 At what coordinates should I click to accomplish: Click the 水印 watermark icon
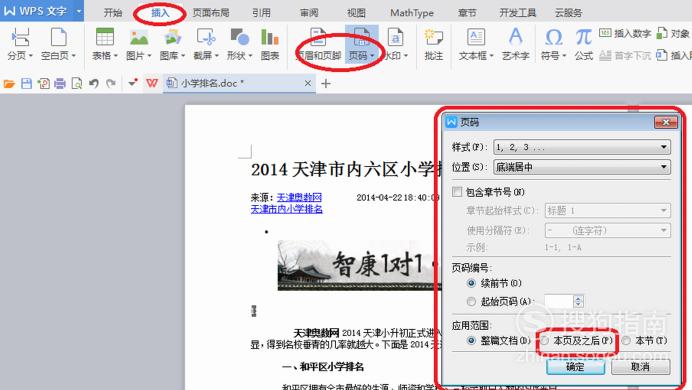(x=395, y=38)
